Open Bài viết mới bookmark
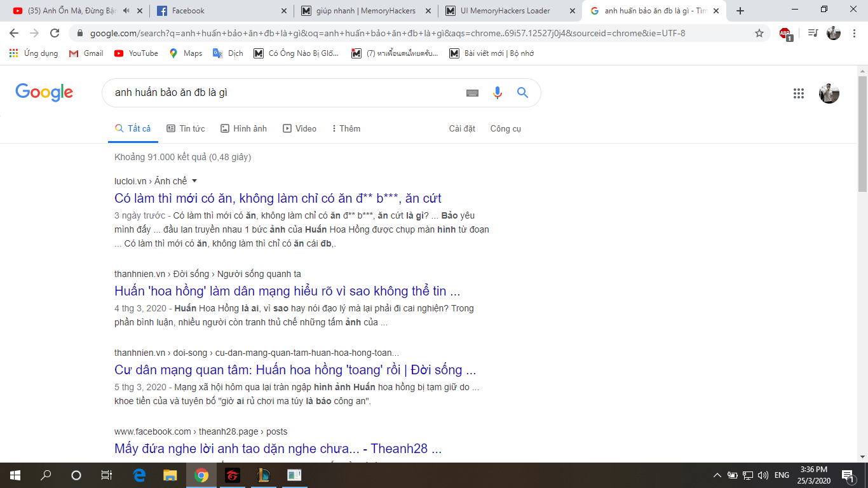The height and width of the screenshot is (488, 868). [x=492, y=53]
